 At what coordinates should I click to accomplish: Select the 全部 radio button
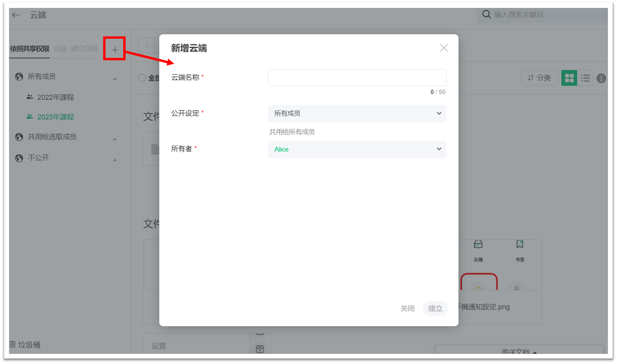(142, 78)
